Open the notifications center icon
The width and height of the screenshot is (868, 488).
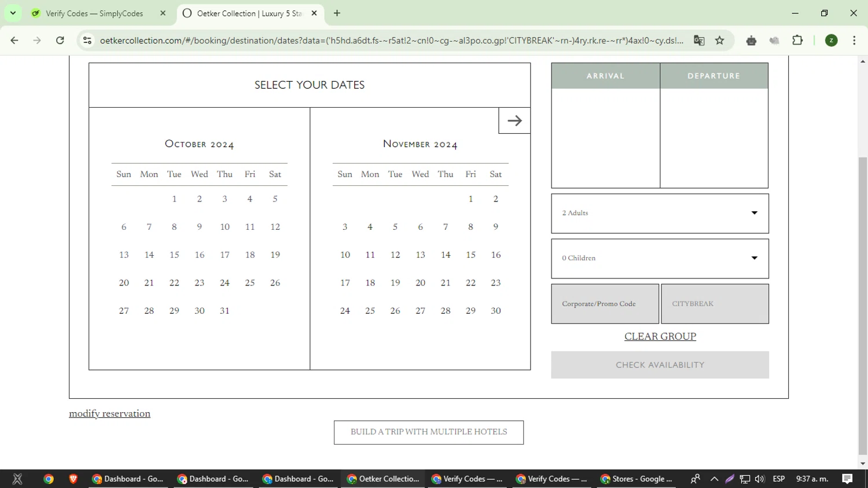point(848,479)
